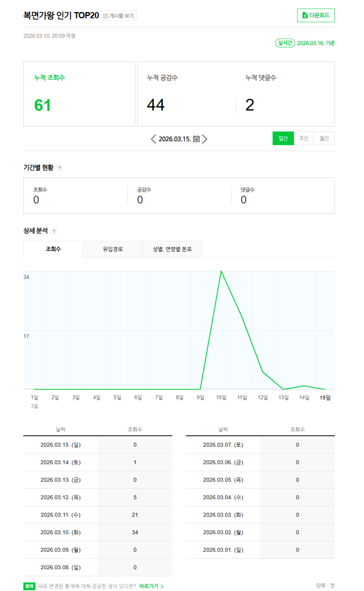The image size is (364, 591).
Task: Click table row 2026.03.11. (수)
Action: click(x=98, y=515)
